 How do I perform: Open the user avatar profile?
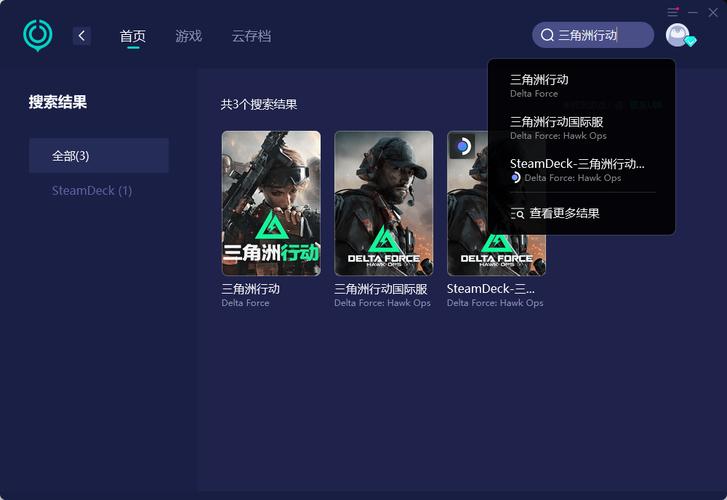point(678,35)
